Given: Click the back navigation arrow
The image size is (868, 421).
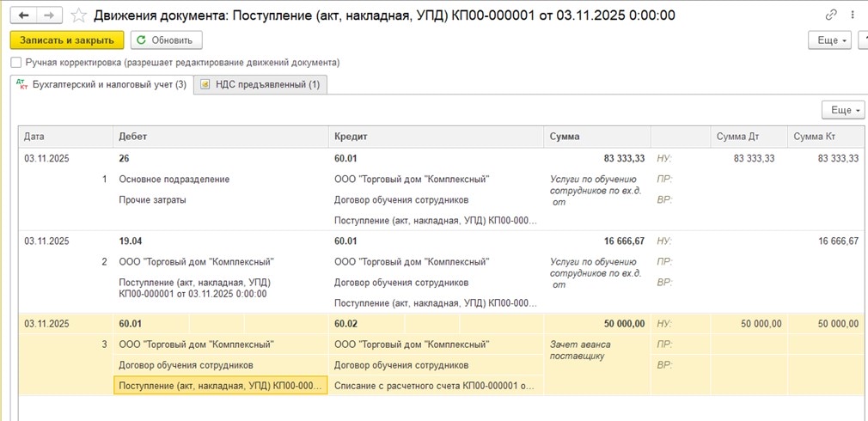Looking at the screenshot, I should (x=23, y=15).
